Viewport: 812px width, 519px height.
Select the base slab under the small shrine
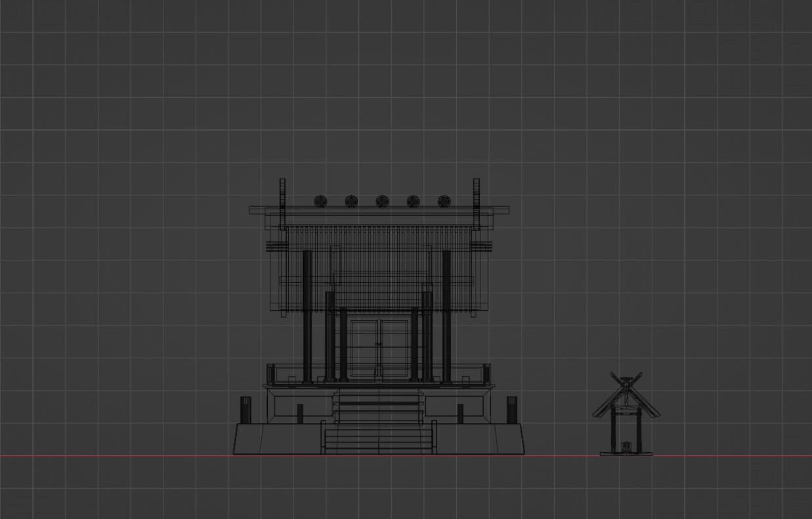point(627,454)
